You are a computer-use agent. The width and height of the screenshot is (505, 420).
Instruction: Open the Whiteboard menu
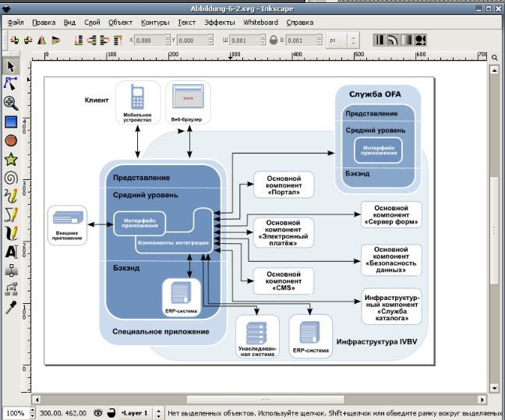click(260, 23)
